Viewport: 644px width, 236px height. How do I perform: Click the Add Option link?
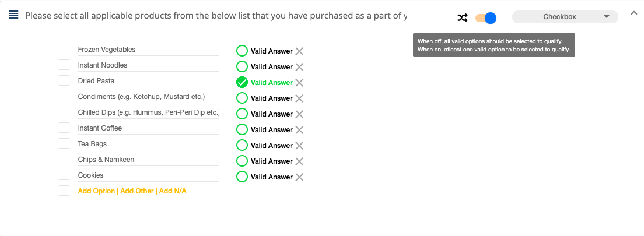click(x=96, y=191)
